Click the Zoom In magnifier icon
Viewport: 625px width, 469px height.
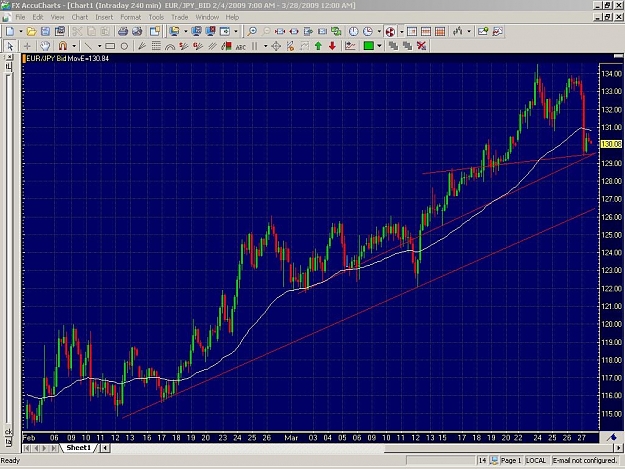coord(252,31)
